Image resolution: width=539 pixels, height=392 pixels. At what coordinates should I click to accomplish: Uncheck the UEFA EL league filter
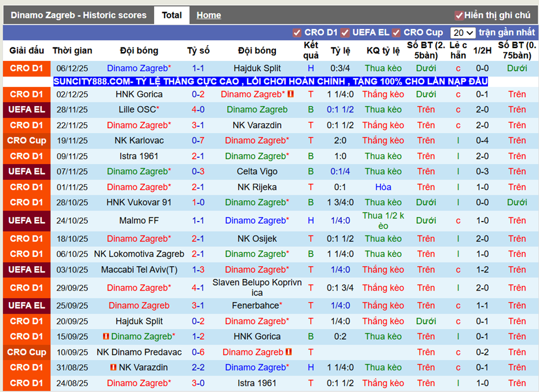tap(345, 32)
